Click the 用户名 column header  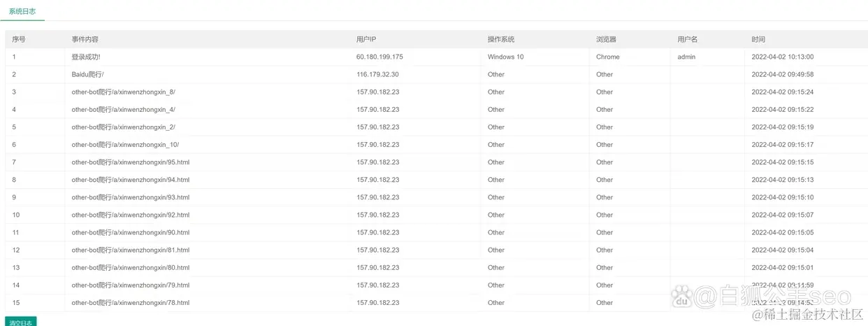(x=688, y=39)
